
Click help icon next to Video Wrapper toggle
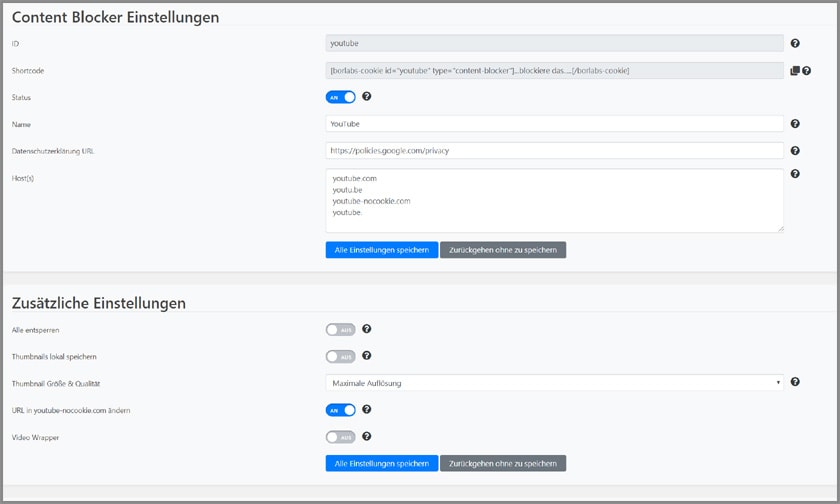coord(367,437)
